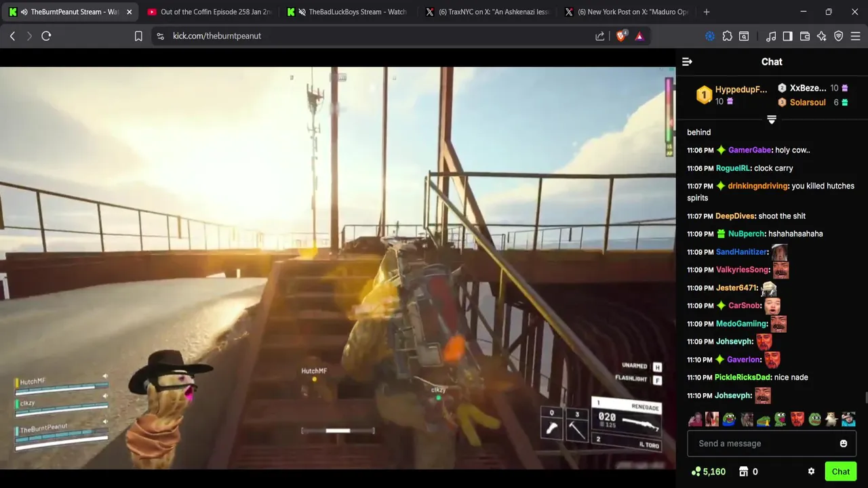
Task: Collapse chat panel using arrow icon
Action: click(687, 62)
